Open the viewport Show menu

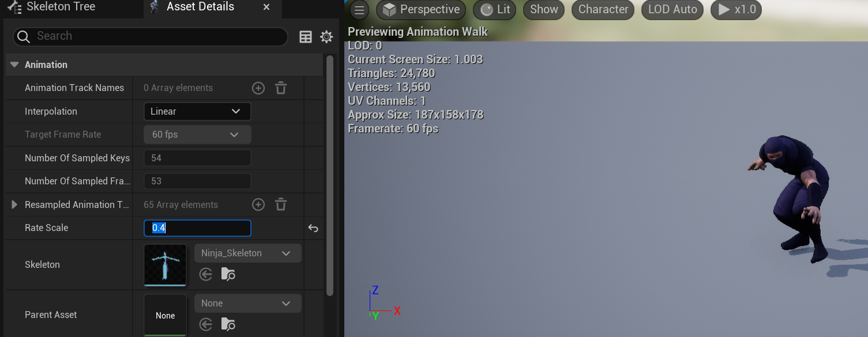click(x=544, y=10)
